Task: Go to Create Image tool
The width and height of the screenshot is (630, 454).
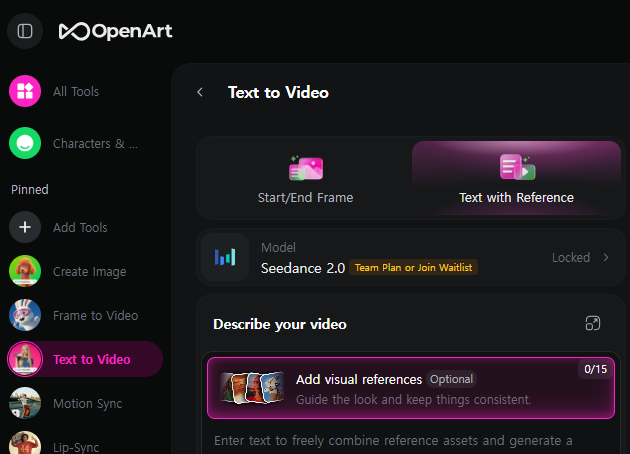Action: [90, 272]
